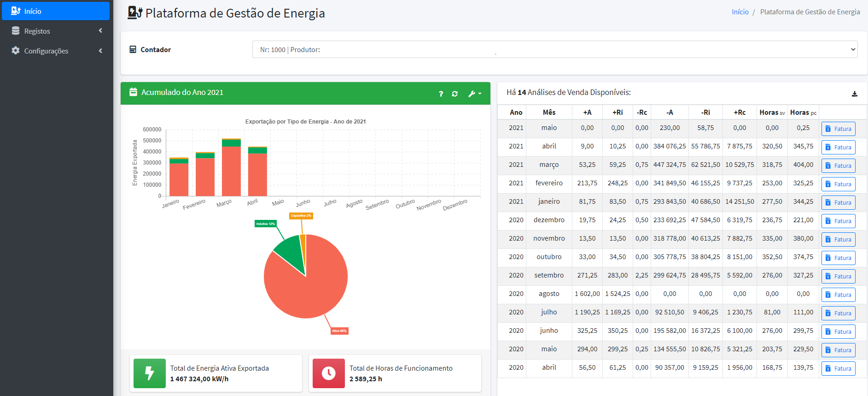Viewport: 868px width, 396px height.
Task: Click the red clock hours icon
Action: pyautogui.click(x=328, y=373)
